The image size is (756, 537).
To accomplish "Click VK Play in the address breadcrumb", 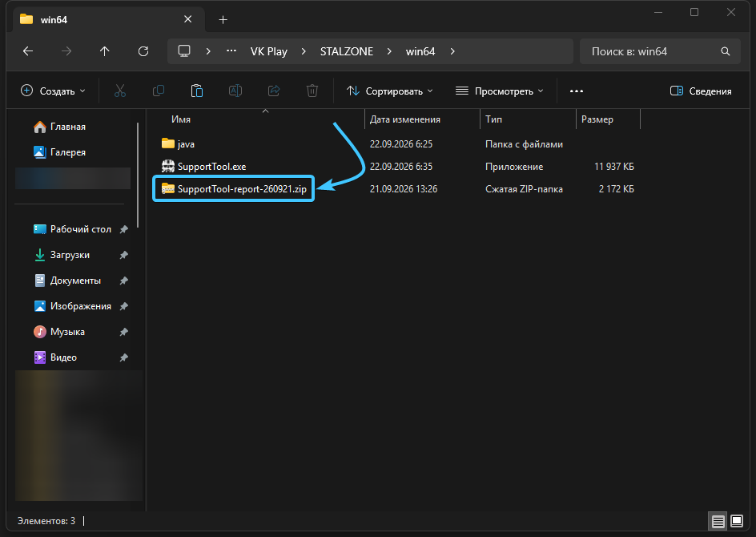I will pos(269,51).
